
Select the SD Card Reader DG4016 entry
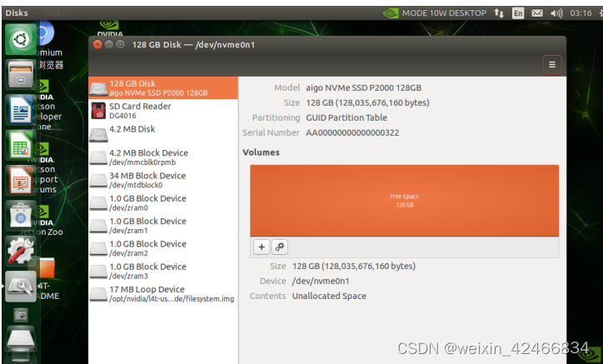(x=163, y=111)
